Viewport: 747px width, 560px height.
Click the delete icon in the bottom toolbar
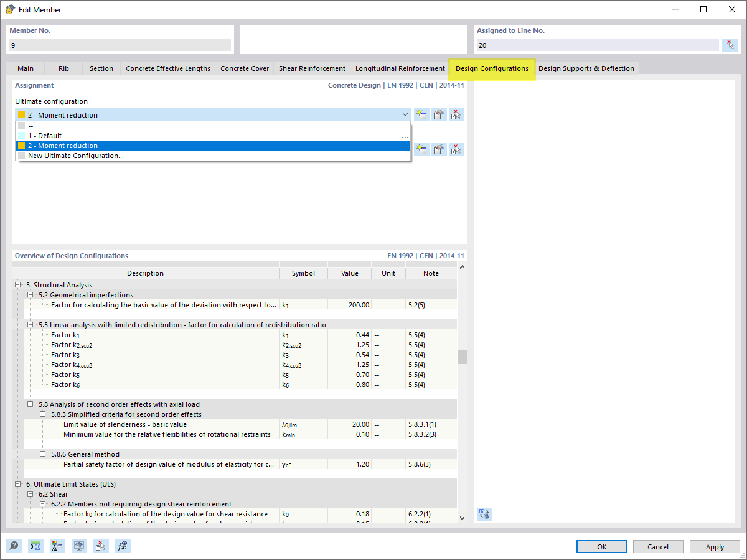(101, 546)
